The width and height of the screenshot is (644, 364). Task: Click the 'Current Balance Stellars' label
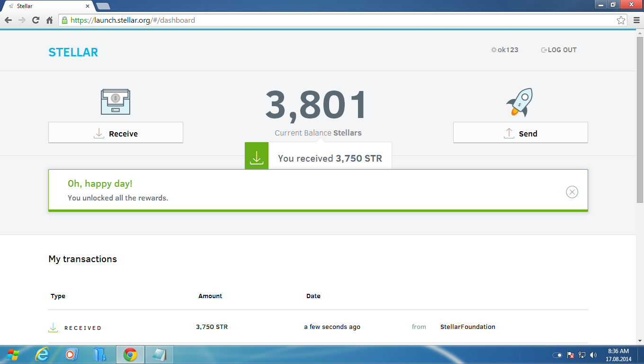point(318,133)
